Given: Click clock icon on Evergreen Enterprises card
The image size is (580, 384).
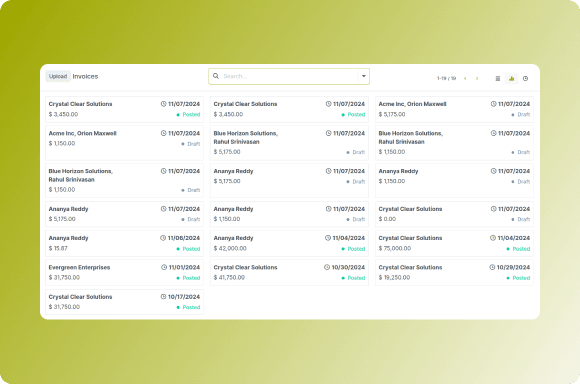Looking at the screenshot, I should [164, 267].
